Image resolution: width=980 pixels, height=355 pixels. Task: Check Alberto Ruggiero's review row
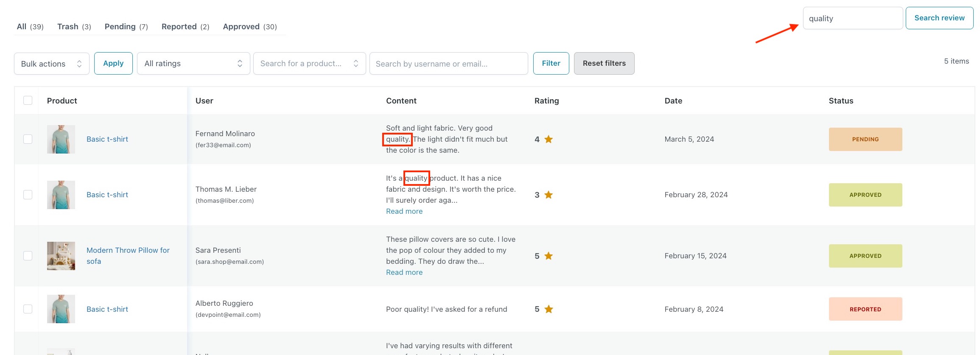point(28,309)
